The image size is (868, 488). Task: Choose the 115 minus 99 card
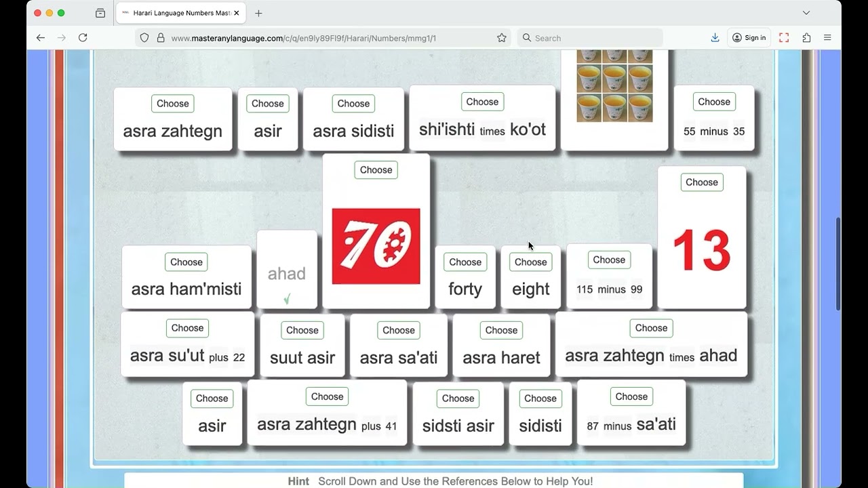(609, 260)
